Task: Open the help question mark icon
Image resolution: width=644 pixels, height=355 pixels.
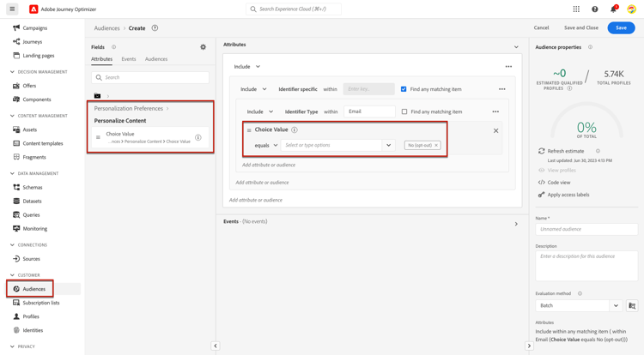Action: point(594,9)
